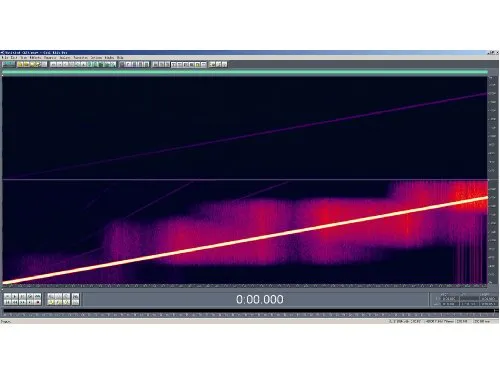Click the bright sweep line in spectrogram

[x=245, y=240]
